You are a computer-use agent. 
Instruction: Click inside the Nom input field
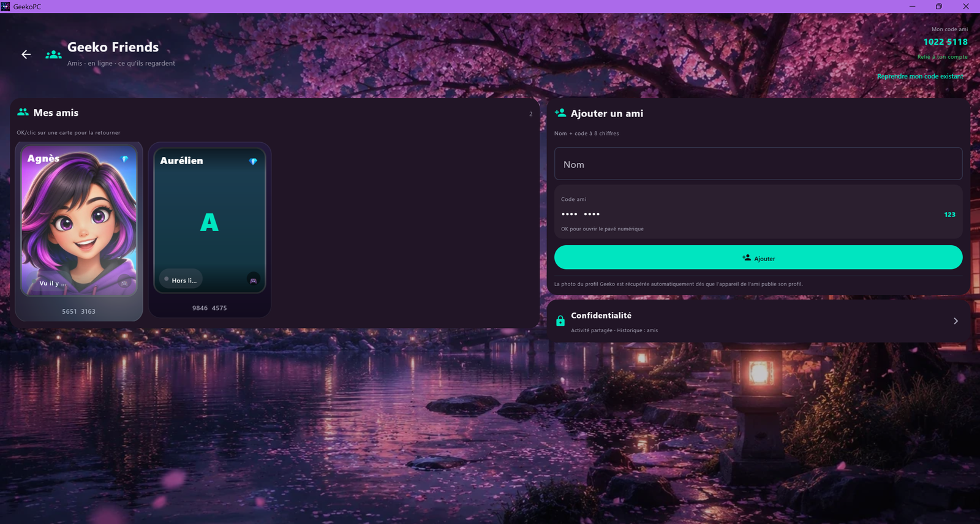(x=758, y=164)
